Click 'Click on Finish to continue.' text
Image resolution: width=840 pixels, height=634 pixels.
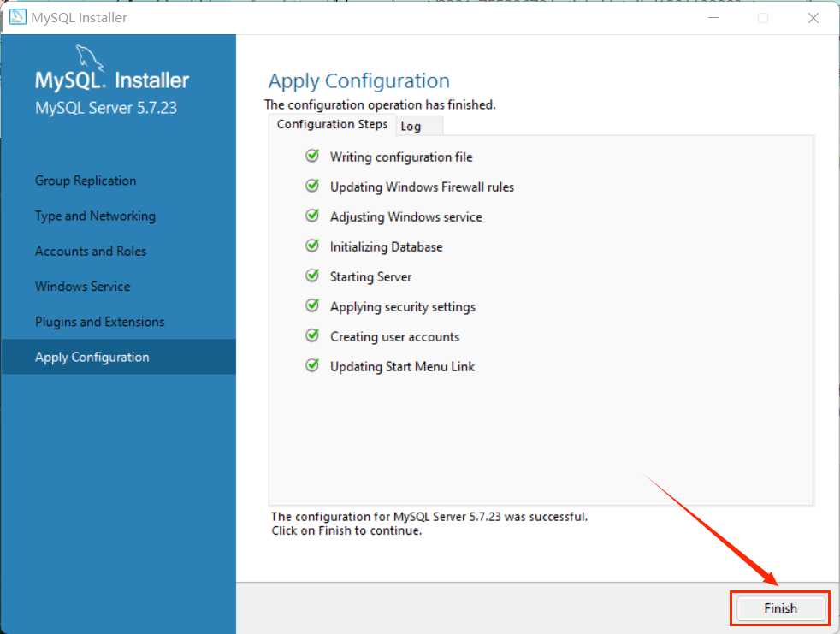346,530
